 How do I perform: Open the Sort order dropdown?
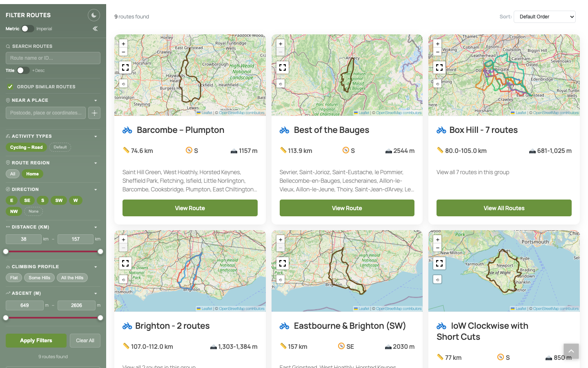click(545, 17)
